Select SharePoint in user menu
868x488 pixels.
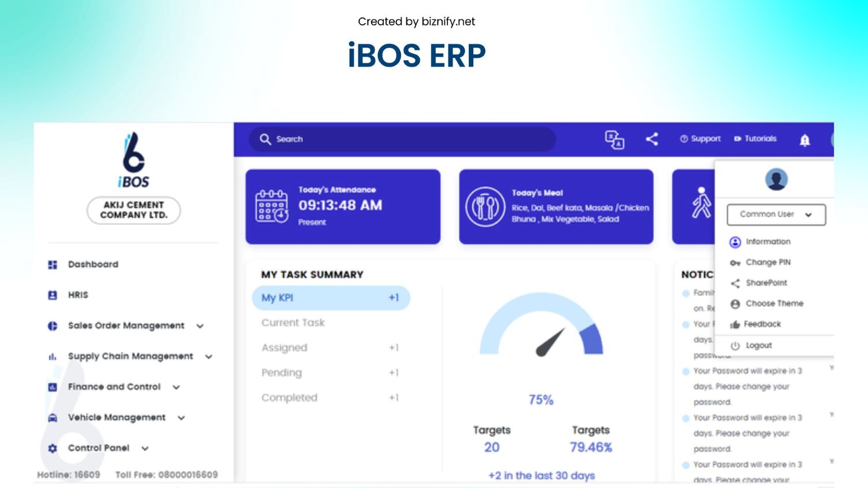pos(766,283)
